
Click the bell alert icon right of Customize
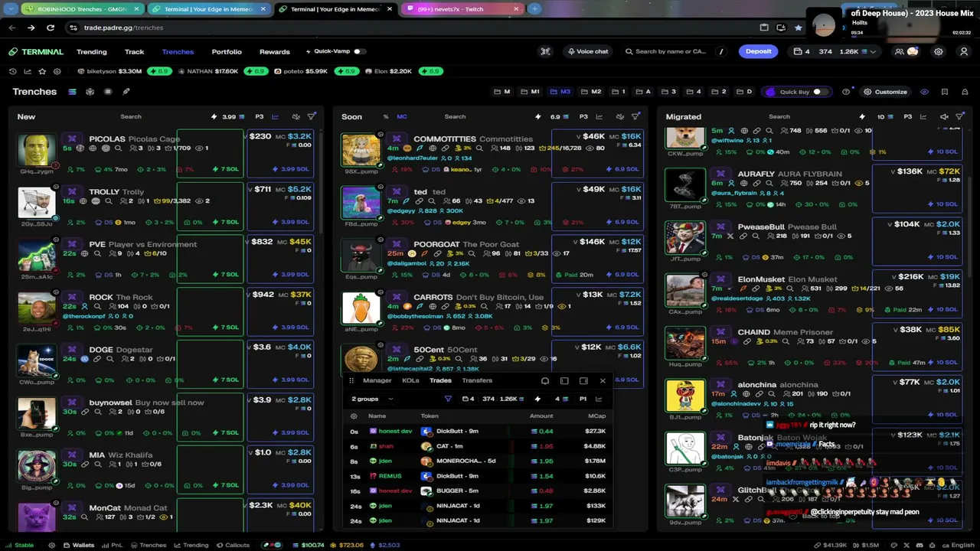[x=965, y=92]
